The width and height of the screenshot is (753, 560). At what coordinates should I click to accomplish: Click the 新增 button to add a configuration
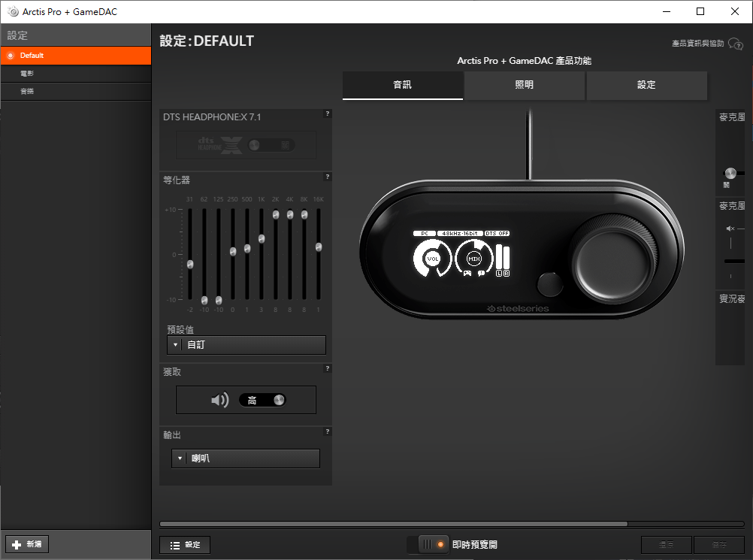point(27,544)
